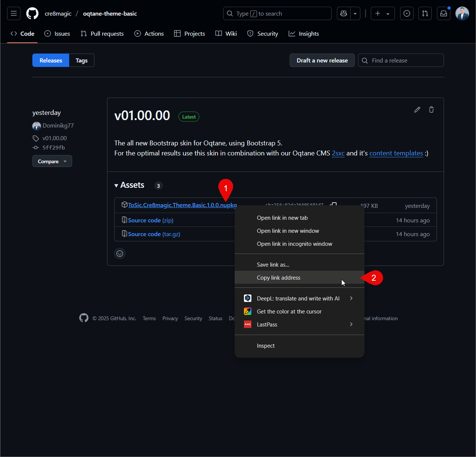This screenshot has width=476, height=457.
Task: Collapse the Assets section
Action: [x=129, y=185]
